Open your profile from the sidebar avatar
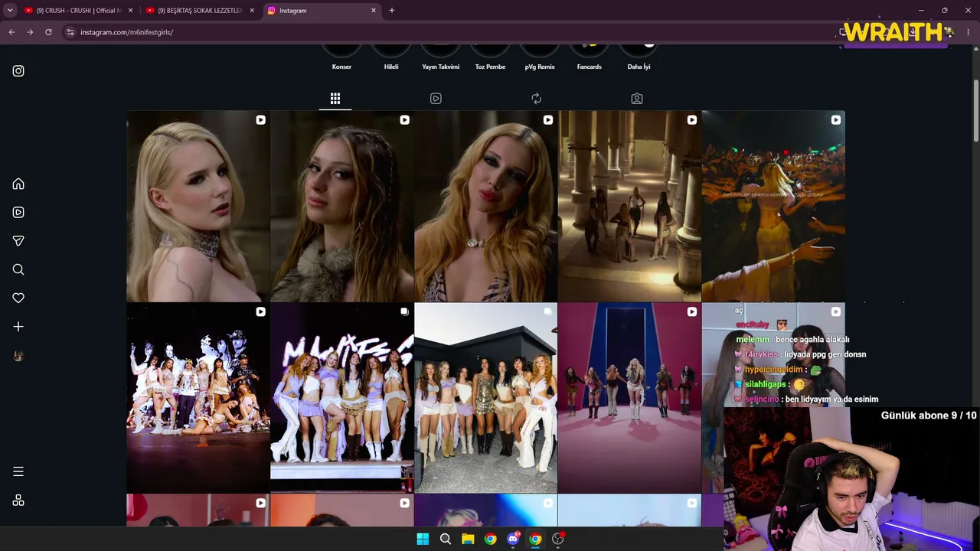Screen dimensions: 980x551 [18, 356]
